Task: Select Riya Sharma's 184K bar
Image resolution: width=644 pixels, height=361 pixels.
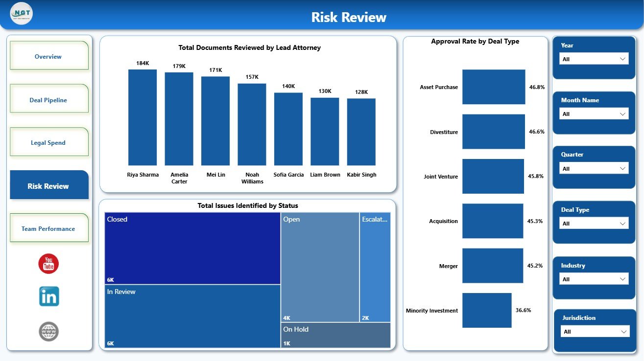Action: tap(143, 117)
